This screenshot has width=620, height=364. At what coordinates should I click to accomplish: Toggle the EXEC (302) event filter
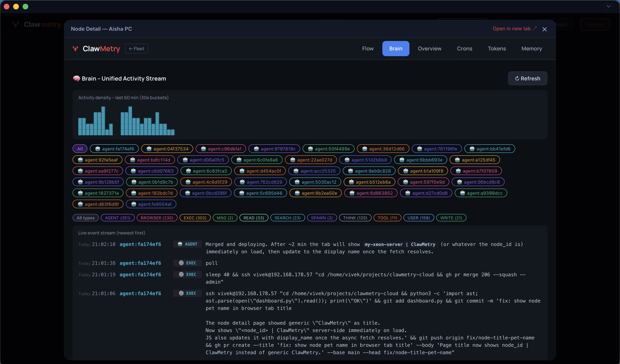pyautogui.click(x=195, y=218)
